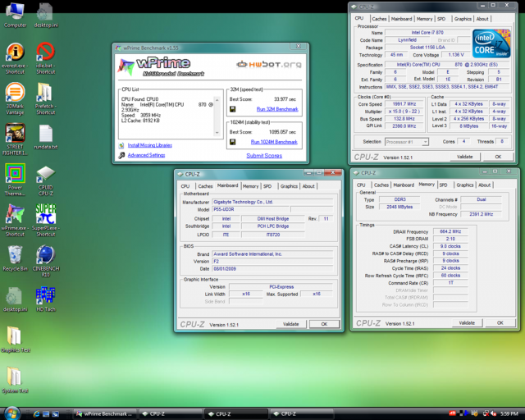Screen dimensions: 525x420
Task: Click Validate in the Memory CPU-Z window
Action: [x=467, y=323]
